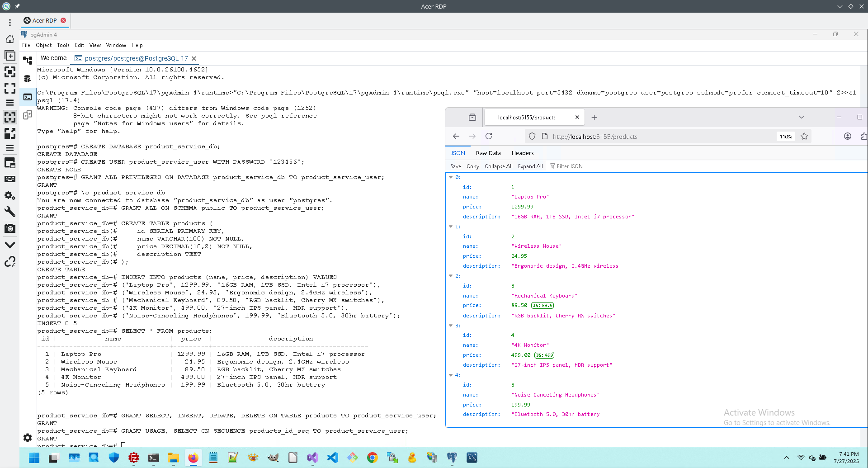
Task: Click the remote viewer wrench tools icon
Action: pos(10,212)
